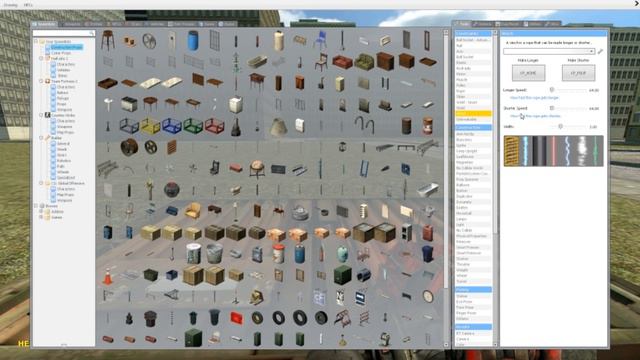Image resolution: width=640 pixels, height=360 pixels.
Task: Choose the yellow braided rope material
Action: pyautogui.click(x=511, y=151)
